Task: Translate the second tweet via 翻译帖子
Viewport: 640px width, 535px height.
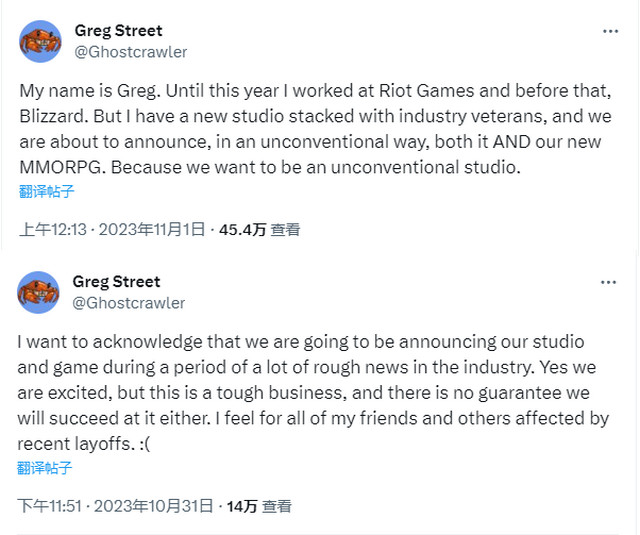Action: click(x=45, y=467)
